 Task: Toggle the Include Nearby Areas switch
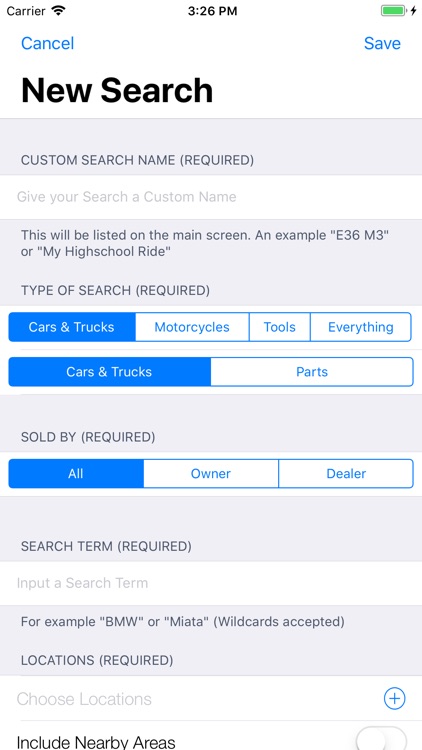381,738
